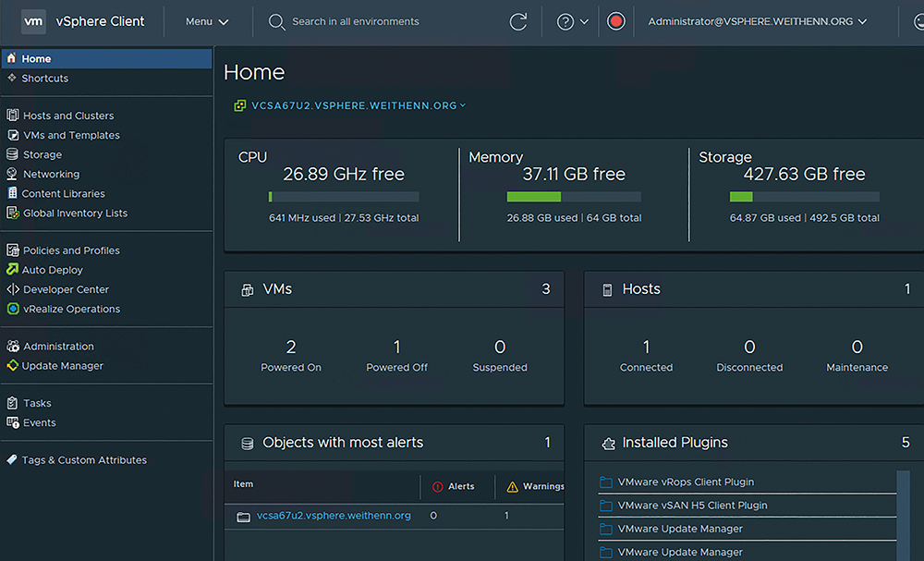Click the 37.11 GB free memory text
The image size is (924, 561).
point(574,174)
